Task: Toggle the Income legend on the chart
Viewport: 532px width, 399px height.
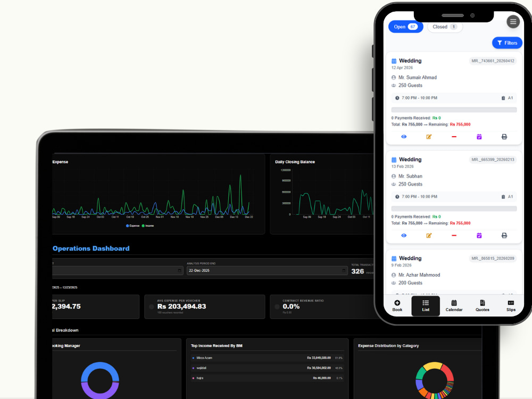Action: pos(147,226)
